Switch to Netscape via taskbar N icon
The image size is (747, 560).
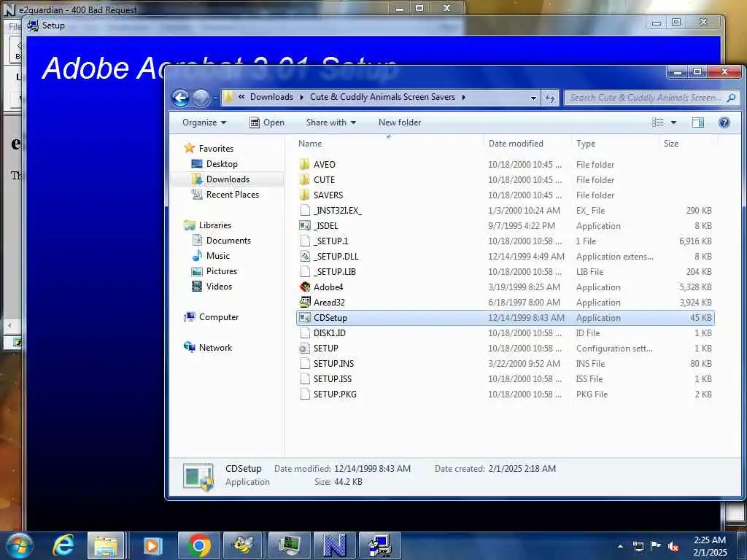334,545
